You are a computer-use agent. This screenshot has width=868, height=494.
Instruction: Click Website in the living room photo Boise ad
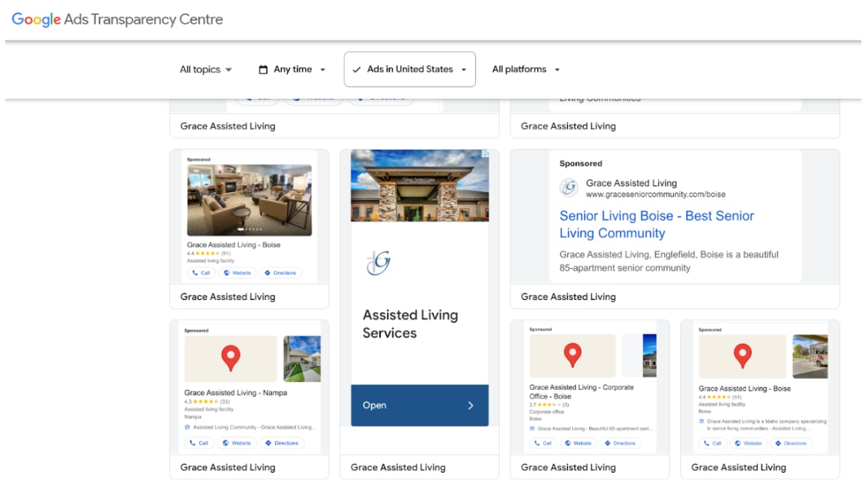(237, 273)
